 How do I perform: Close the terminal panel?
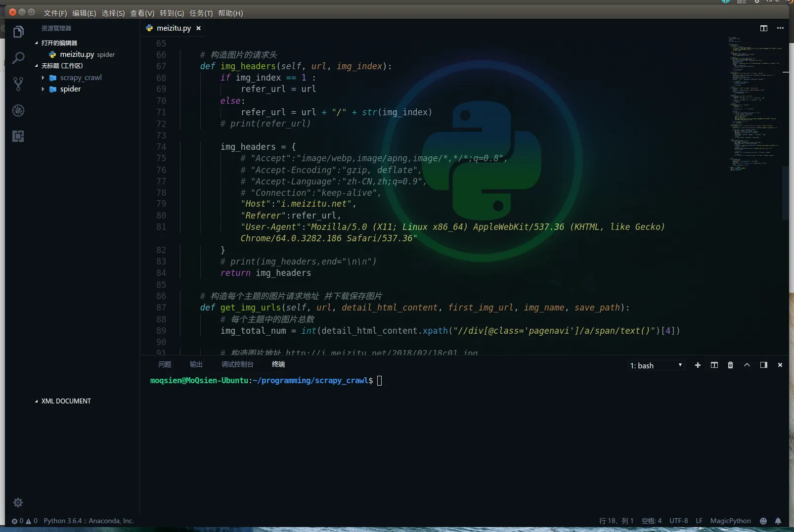780,365
